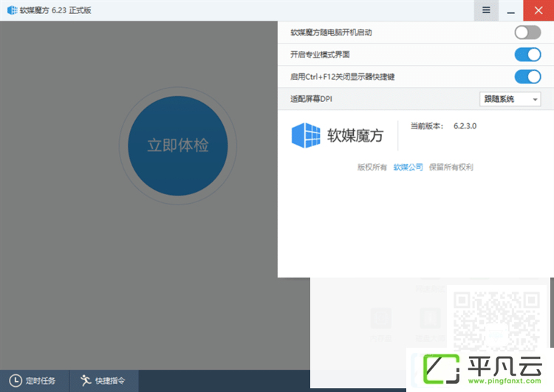554x392 pixels.
Task: Click the QR code image
Action: (496, 321)
